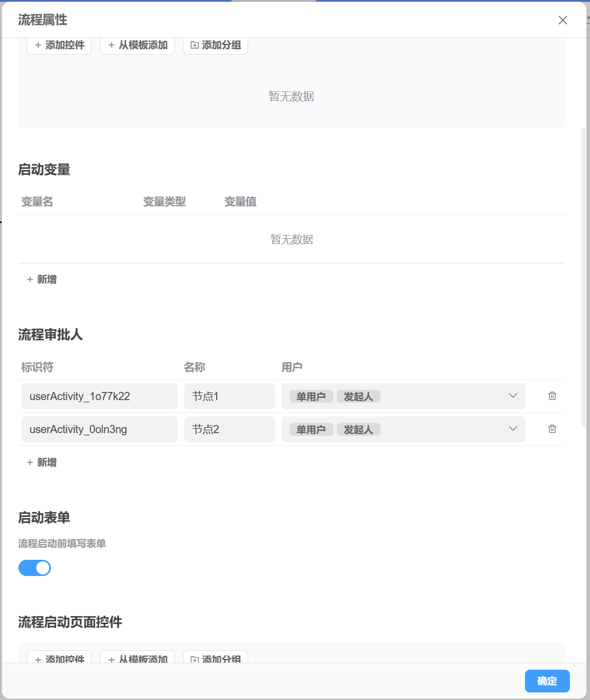
Task: Delete the 节点2 approver row
Action: pyautogui.click(x=552, y=429)
